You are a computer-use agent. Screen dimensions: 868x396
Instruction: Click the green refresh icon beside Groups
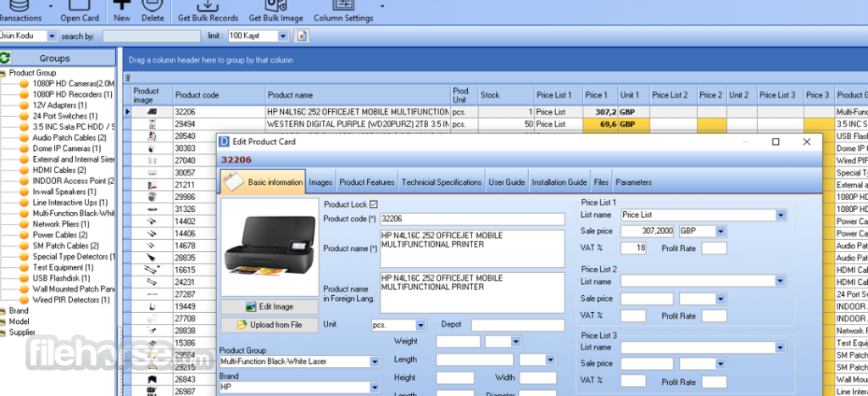pyautogui.click(x=6, y=58)
